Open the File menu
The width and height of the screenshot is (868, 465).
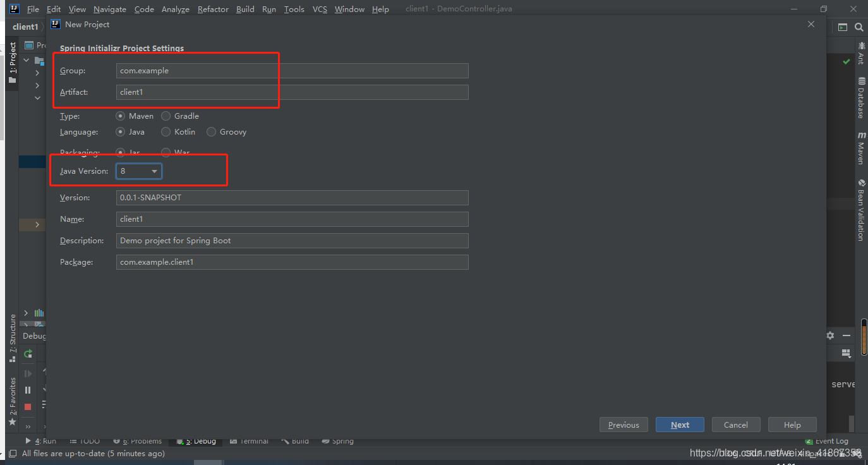click(33, 9)
